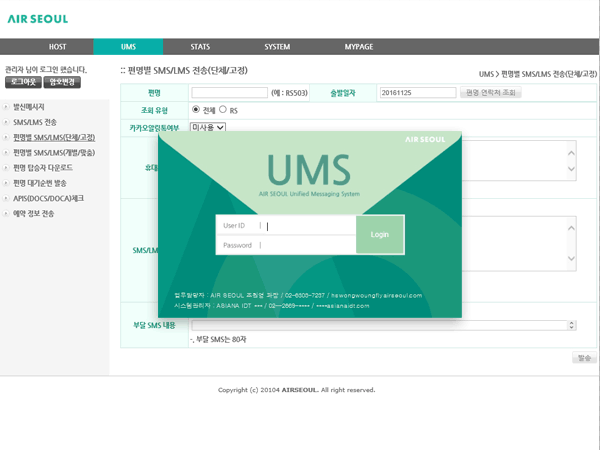This screenshot has height=450, width=600.
Task: Open the HOST menu tab
Action: pyautogui.click(x=57, y=47)
